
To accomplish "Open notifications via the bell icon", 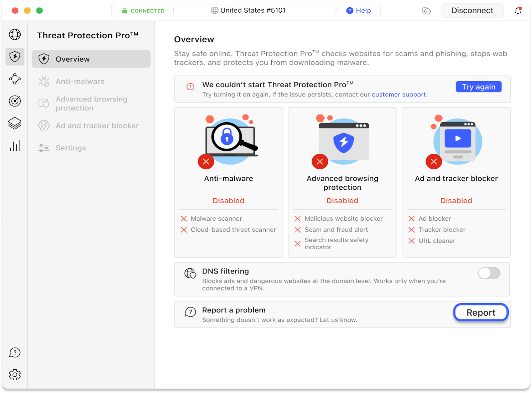I will click(x=518, y=10).
